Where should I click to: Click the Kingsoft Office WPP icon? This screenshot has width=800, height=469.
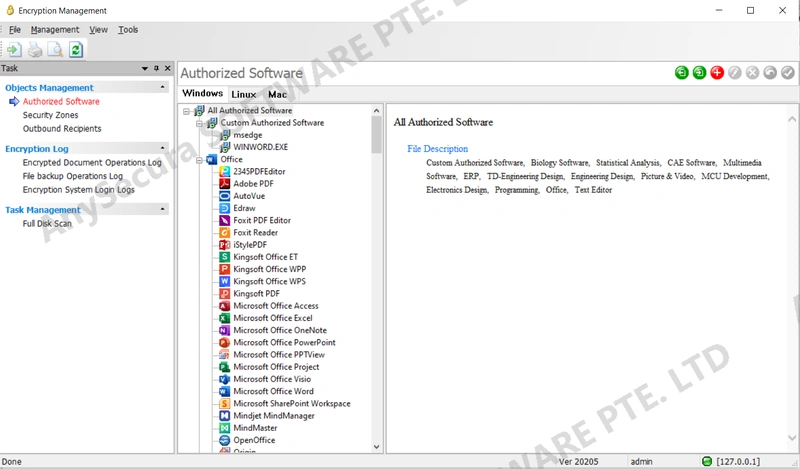tap(224, 269)
